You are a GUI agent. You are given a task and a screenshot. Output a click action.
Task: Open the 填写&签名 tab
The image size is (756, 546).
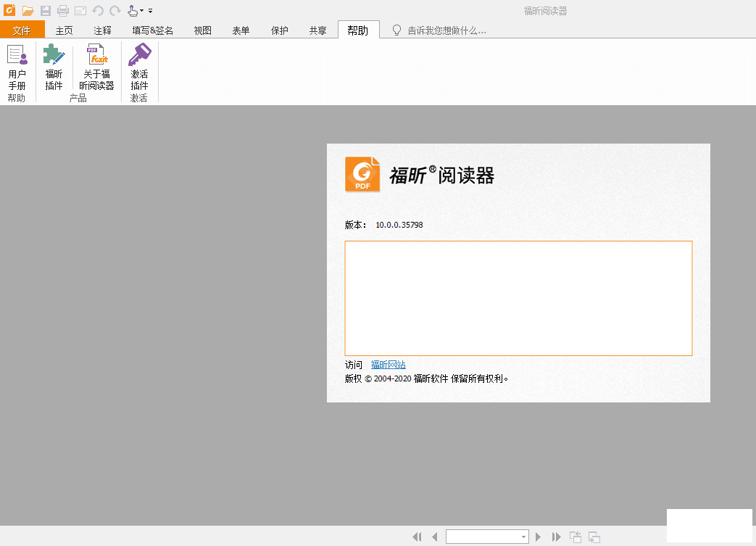[x=153, y=30]
